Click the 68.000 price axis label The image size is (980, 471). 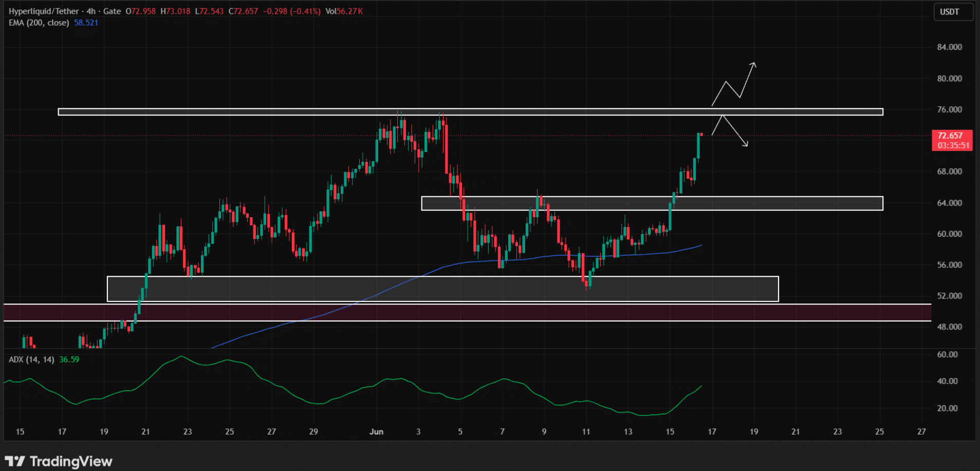pos(949,172)
